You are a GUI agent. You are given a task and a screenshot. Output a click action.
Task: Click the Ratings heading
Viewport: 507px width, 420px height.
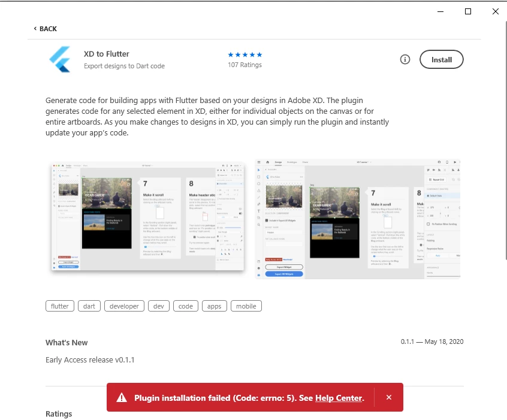pyautogui.click(x=59, y=414)
